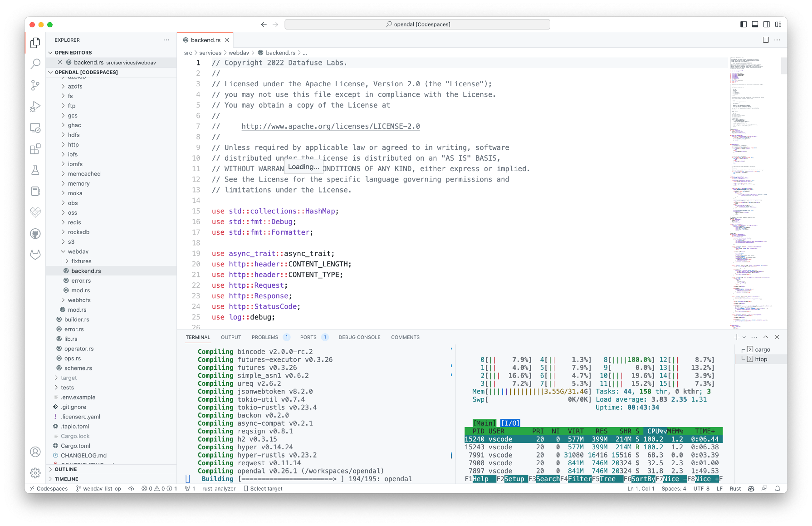Image resolution: width=812 pixels, height=526 pixels.
Task: Open the Source Control view
Action: point(35,85)
